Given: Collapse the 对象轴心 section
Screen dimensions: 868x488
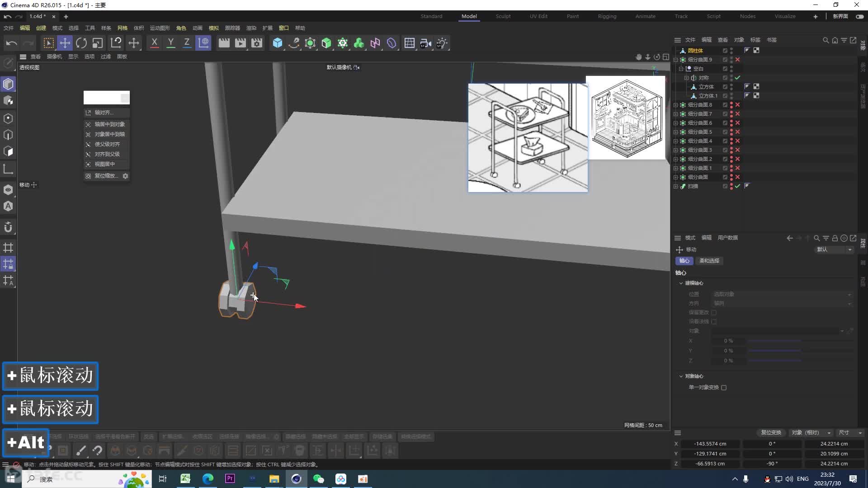Looking at the screenshot, I should (x=681, y=376).
